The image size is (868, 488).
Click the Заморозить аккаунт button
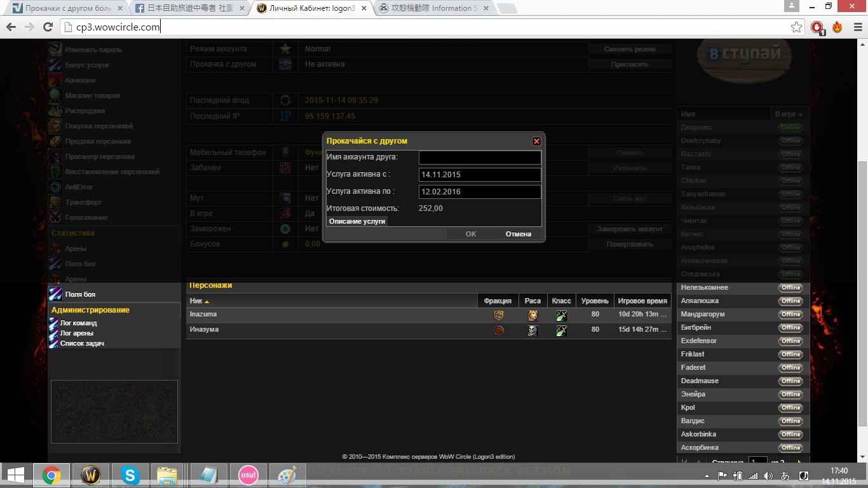(630, 229)
